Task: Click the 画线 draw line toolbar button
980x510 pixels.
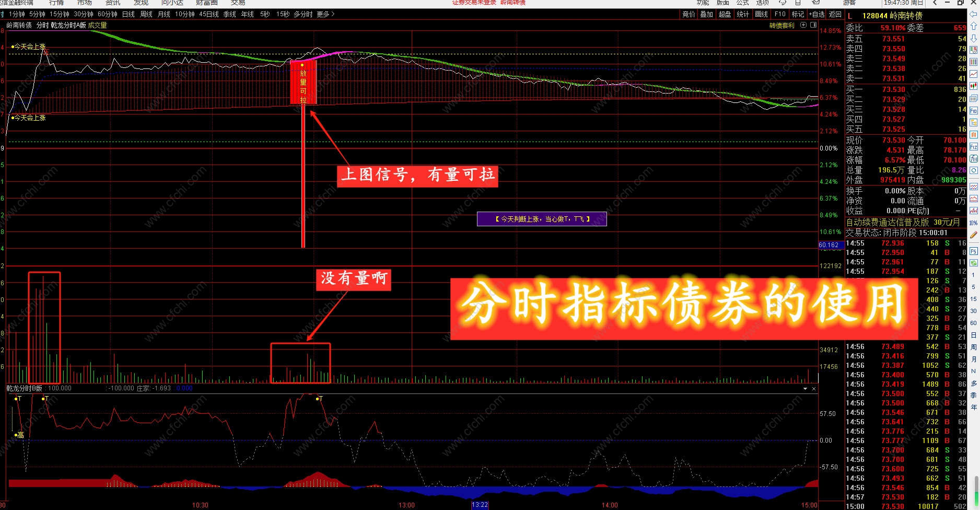Action: tap(762, 14)
